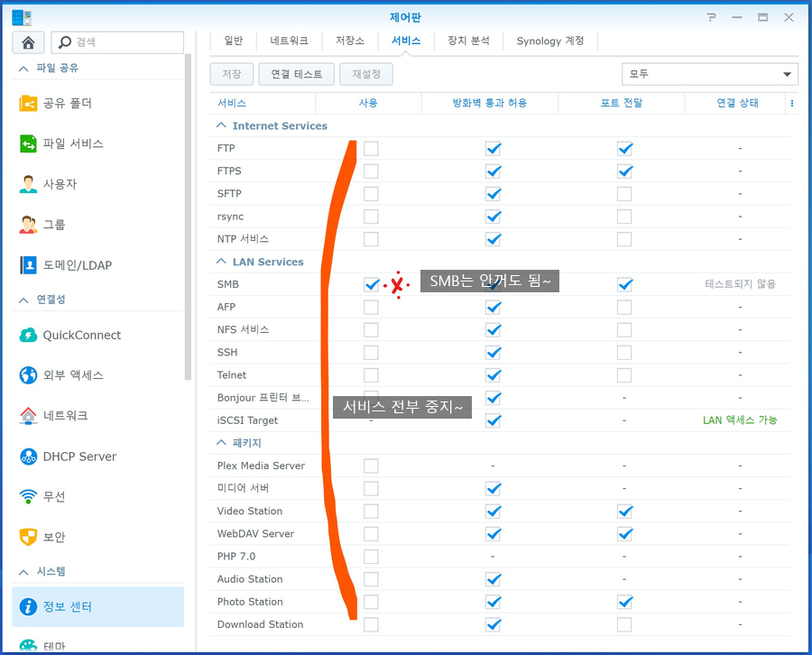The width and height of the screenshot is (812, 655).
Task: Click the help question mark icon
Action: (x=712, y=17)
